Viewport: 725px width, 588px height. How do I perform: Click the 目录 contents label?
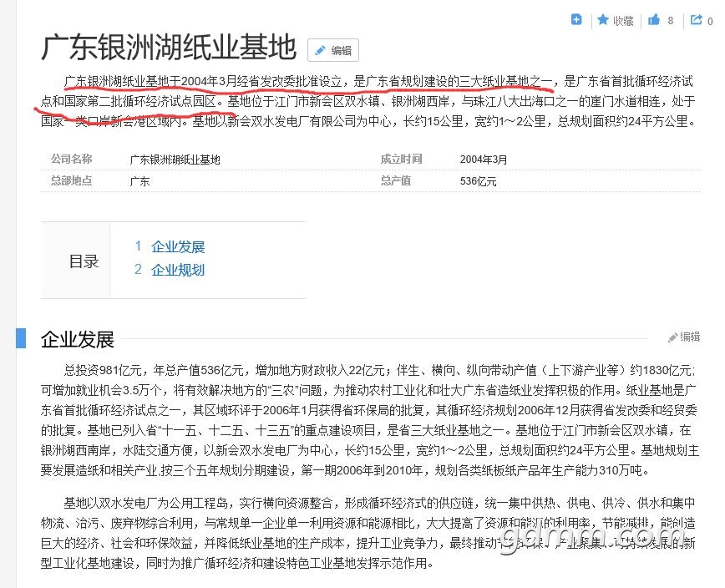84,261
